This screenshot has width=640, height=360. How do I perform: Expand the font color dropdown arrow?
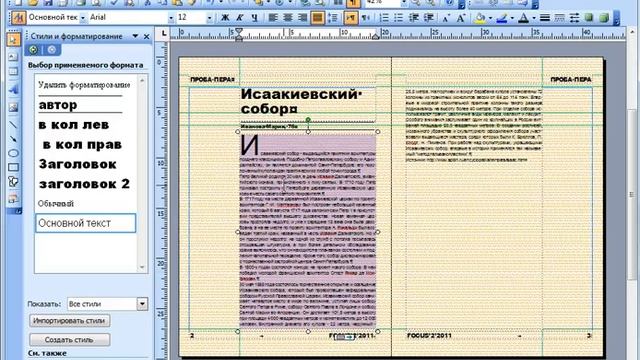point(534,18)
